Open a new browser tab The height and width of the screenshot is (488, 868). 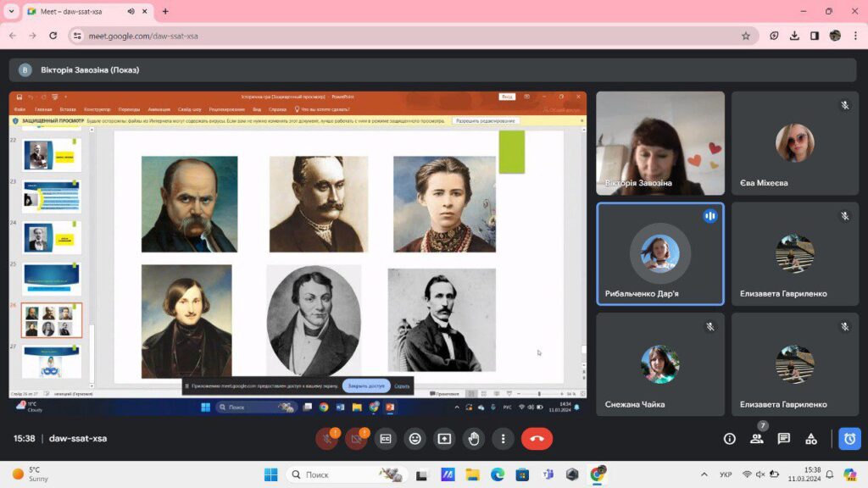click(x=165, y=11)
